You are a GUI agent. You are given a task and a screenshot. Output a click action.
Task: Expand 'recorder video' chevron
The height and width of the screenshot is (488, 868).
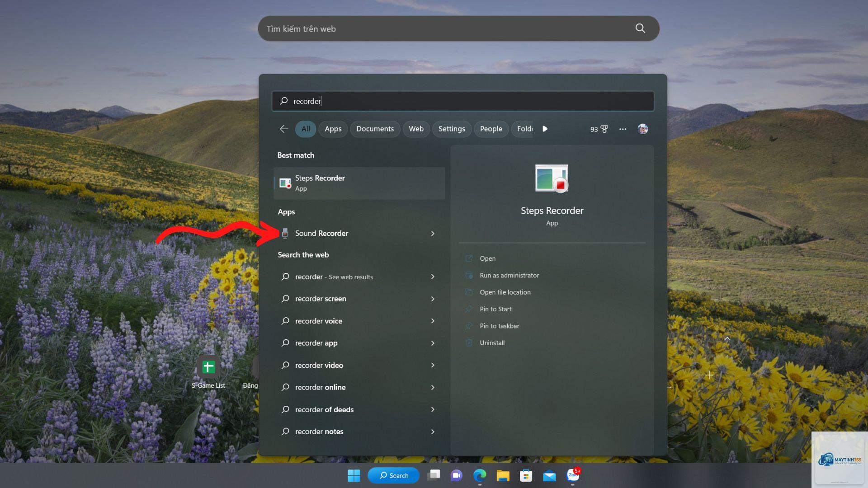[x=433, y=365]
